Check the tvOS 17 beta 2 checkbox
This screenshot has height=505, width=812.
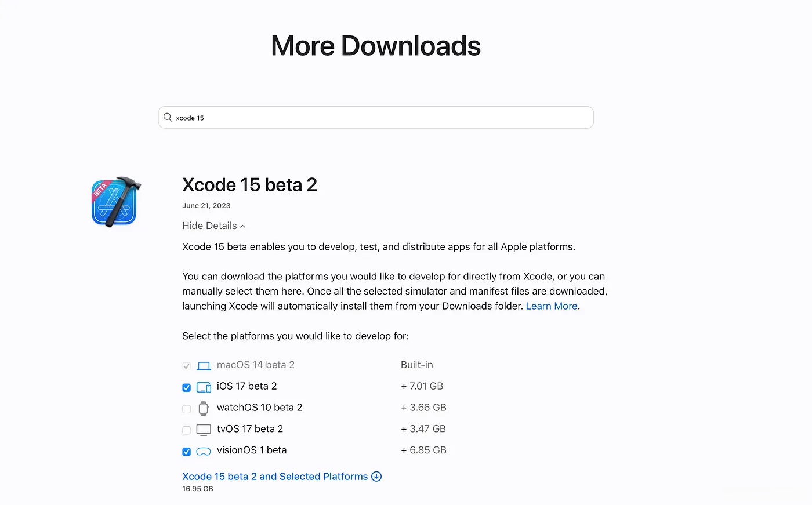click(186, 430)
